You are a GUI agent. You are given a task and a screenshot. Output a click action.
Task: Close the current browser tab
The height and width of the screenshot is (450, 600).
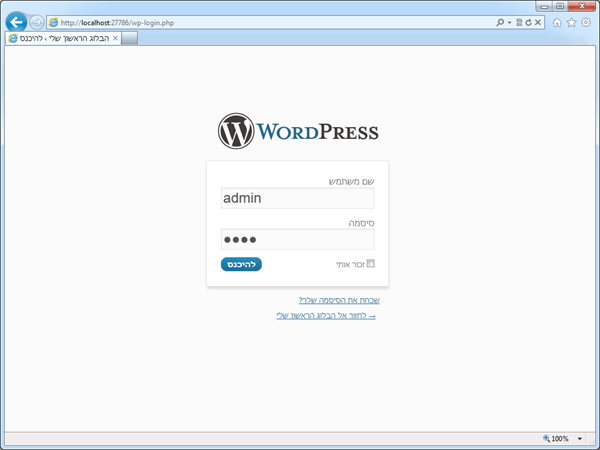(x=115, y=38)
